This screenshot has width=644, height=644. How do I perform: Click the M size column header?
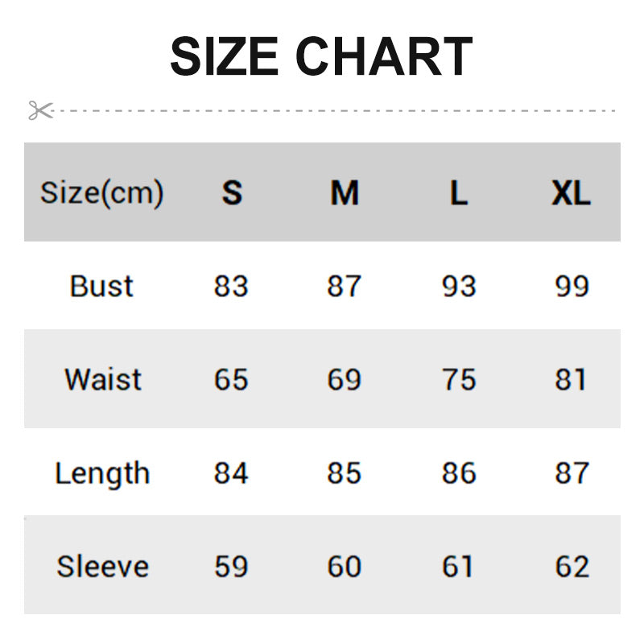345,193
